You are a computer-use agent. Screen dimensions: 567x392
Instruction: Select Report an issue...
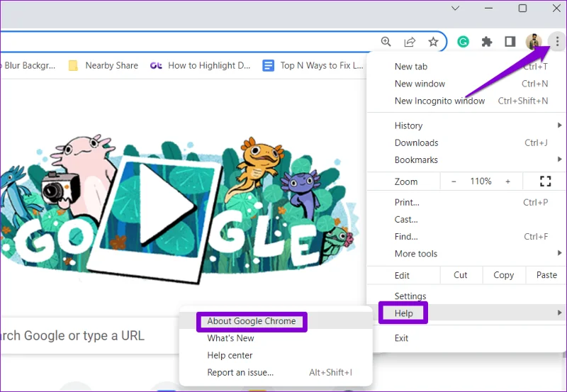click(276, 372)
